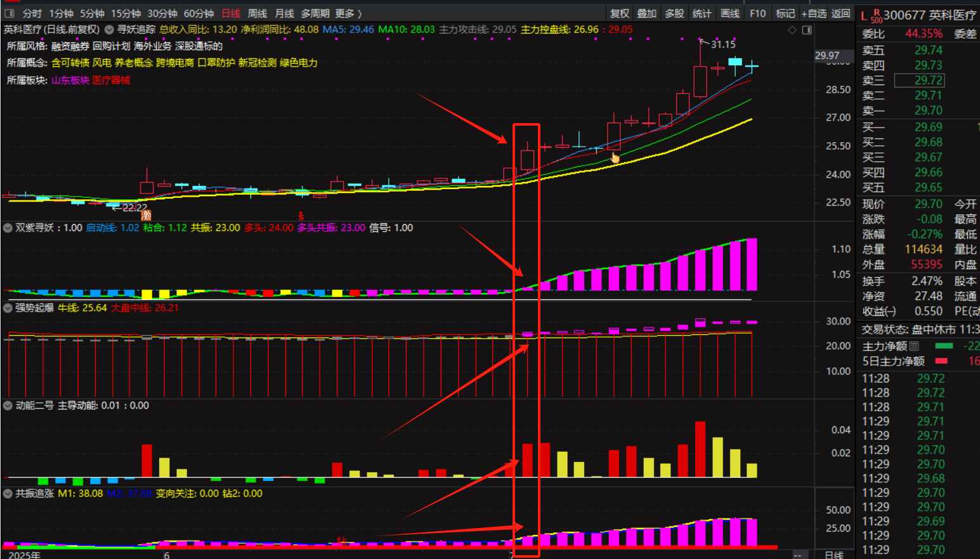Open the F10 company info
Image resolution: width=980 pixels, height=559 pixels.
pyautogui.click(x=757, y=13)
